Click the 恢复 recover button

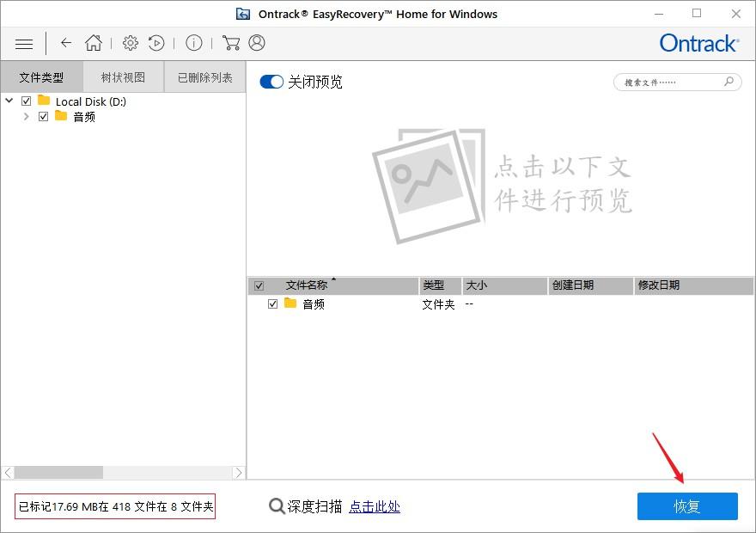pos(687,506)
